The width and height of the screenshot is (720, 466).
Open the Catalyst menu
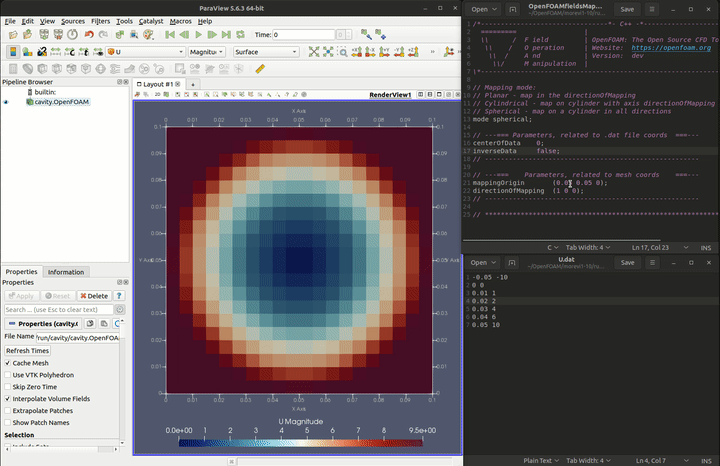151,21
